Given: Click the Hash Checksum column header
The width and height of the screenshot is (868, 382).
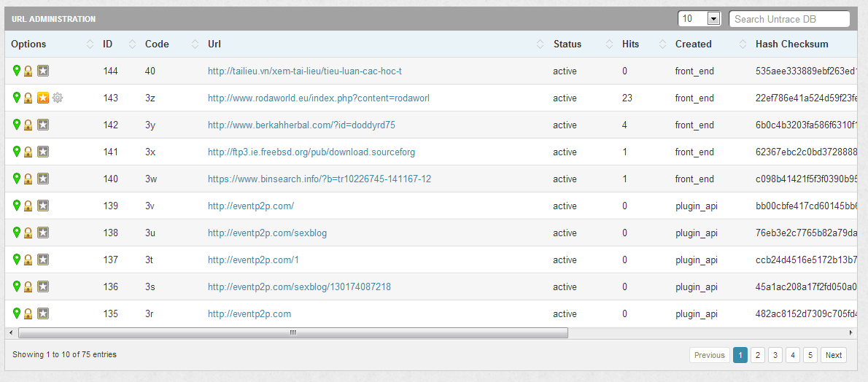Looking at the screenshot, I should (791, 44).
